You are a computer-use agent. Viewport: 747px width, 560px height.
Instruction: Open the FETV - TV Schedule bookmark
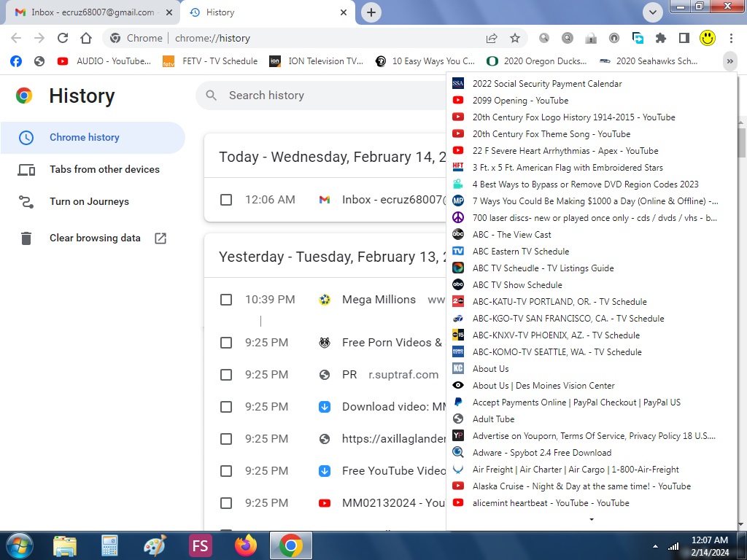click(x=210, y=61)
